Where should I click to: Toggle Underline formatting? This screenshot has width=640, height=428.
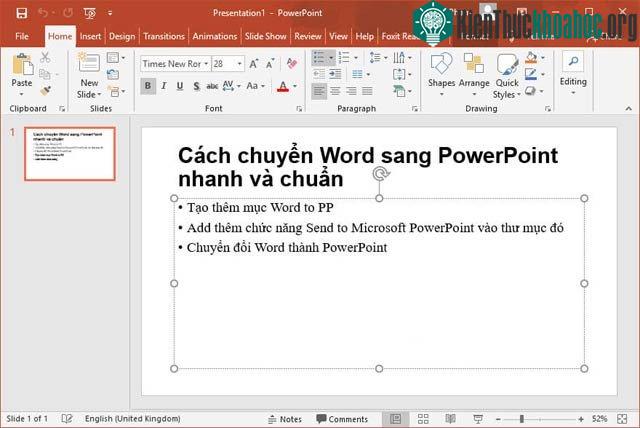[180, 86]
